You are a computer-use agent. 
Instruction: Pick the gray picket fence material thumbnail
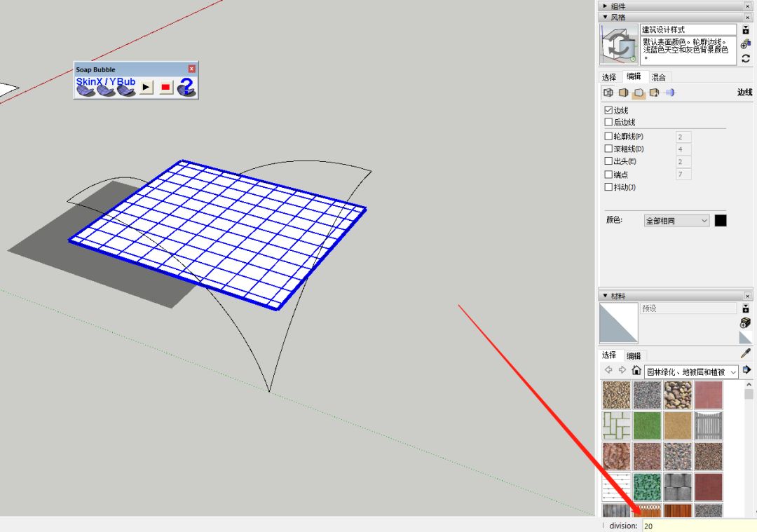click(708, 425)
